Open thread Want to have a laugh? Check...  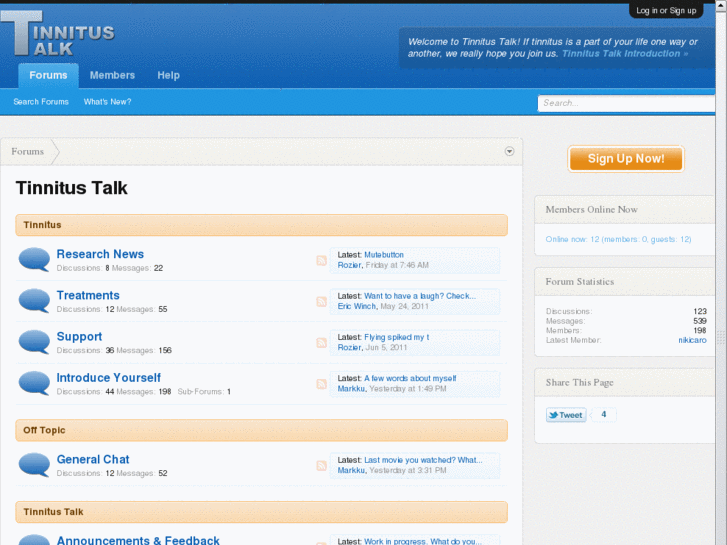coord(420,296)
